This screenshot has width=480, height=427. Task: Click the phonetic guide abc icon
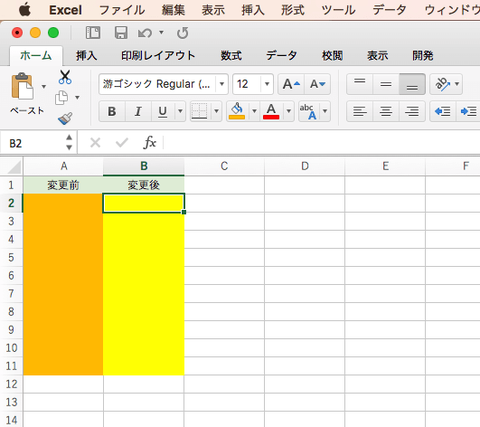coord(308,111)
